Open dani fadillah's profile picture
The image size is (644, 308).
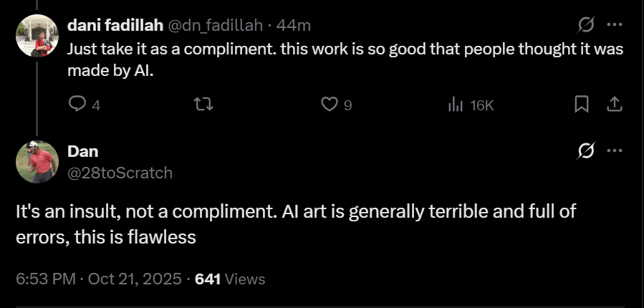pyautogui.click(x=37, y=36)
